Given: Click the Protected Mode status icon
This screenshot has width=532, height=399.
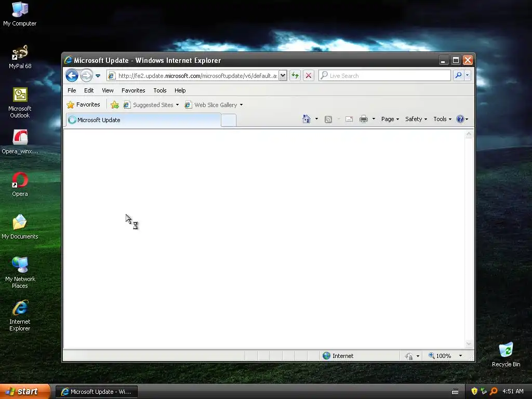Looking at the screenshot, I should 409,356.
